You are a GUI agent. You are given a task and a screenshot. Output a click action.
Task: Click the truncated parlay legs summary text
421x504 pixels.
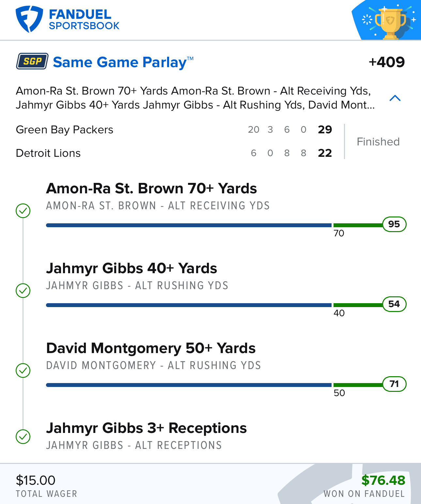pyautogui.click(x=195, y=98)
